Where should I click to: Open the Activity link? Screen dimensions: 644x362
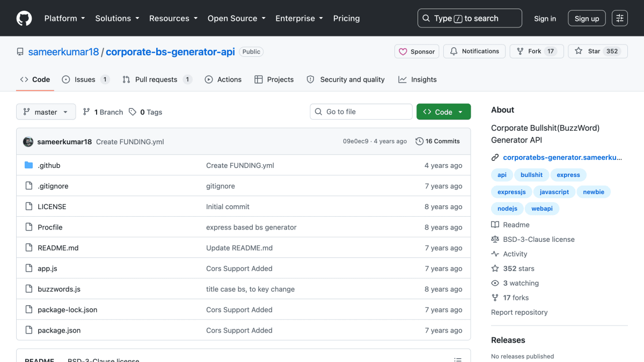click(x=509, y=254)
